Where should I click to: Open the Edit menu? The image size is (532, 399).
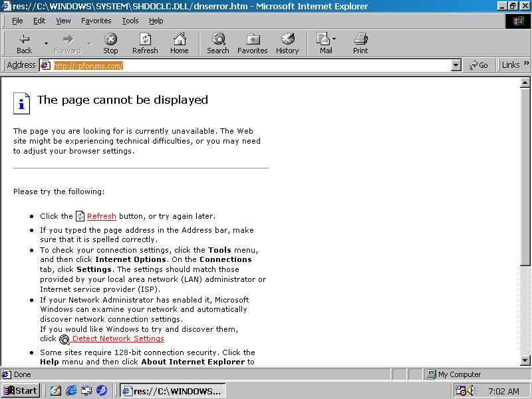39,21
